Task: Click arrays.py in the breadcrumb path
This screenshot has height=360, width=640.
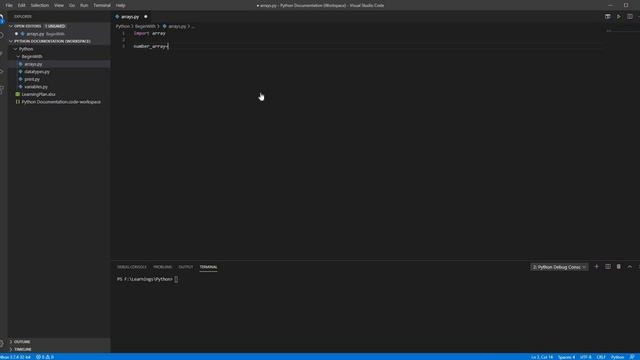Action: (177, 26)
